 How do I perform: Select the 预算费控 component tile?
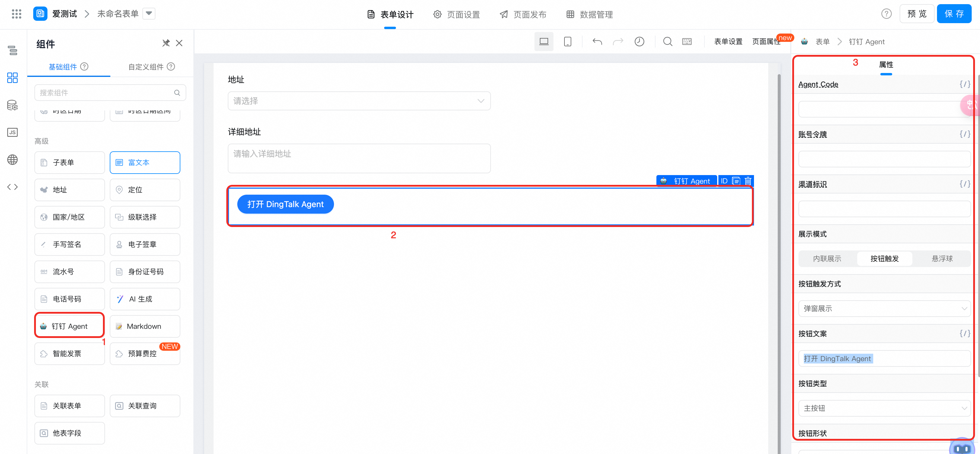point(145,353)
